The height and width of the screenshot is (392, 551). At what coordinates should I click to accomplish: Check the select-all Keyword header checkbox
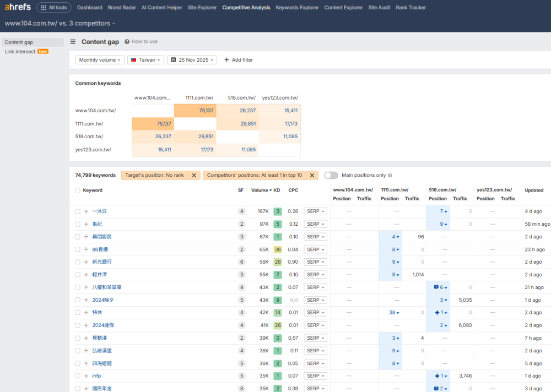78,190
